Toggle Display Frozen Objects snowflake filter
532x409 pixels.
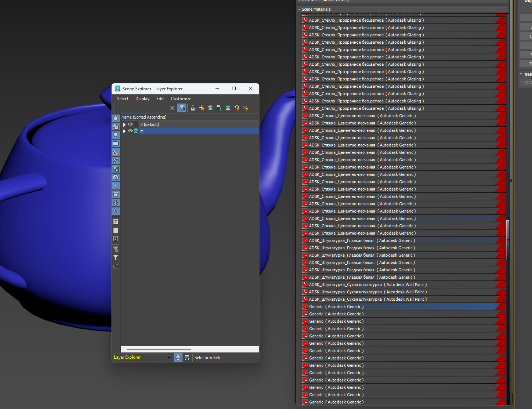[x=116, y=203]
